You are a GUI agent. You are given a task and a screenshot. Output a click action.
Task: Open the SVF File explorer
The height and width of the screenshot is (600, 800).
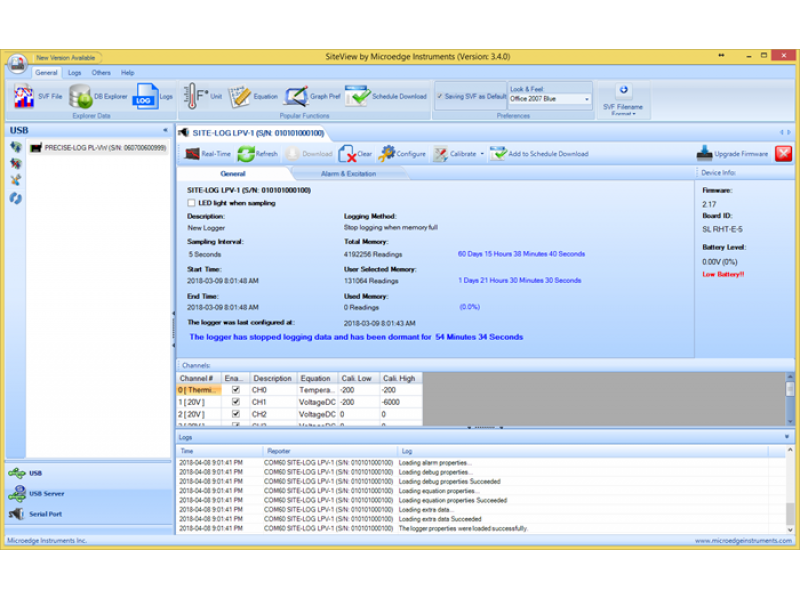coord(38,96)
